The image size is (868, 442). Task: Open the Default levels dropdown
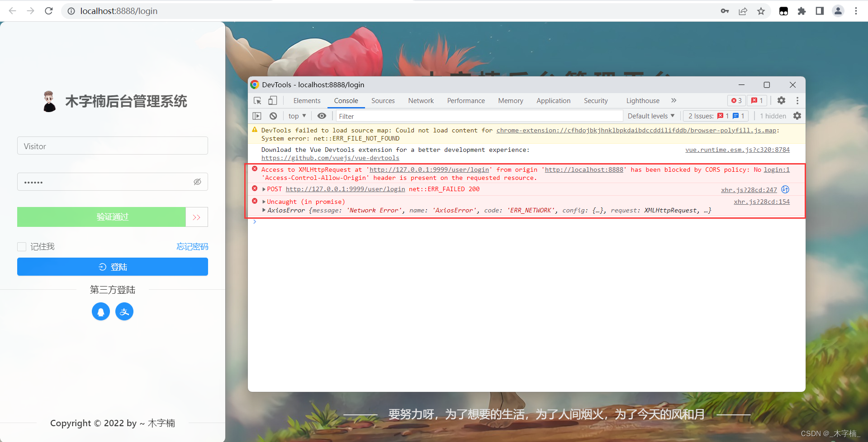tap(651, 116)
